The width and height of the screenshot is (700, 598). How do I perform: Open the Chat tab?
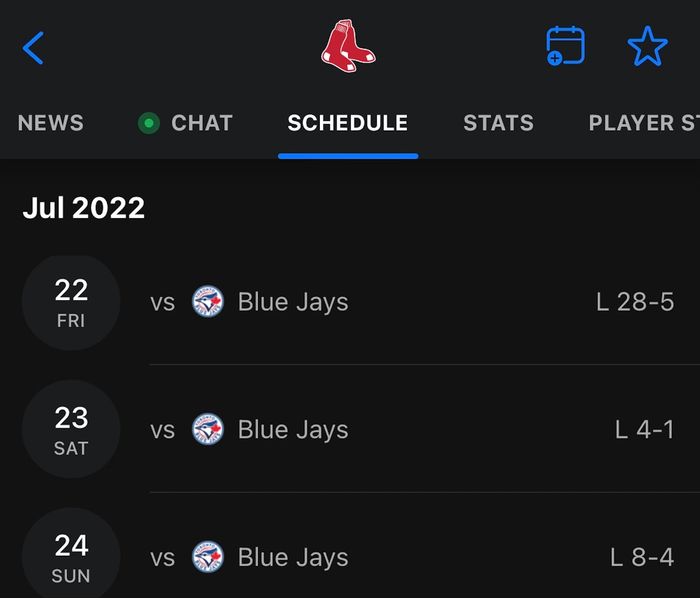202,123
